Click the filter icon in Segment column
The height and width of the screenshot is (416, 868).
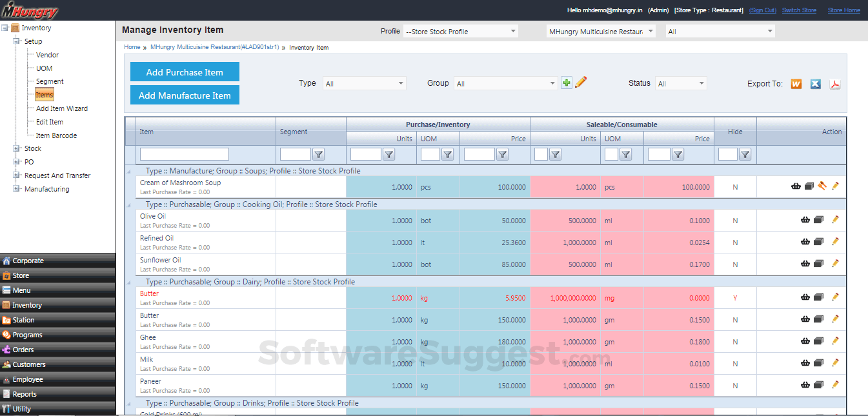pyautogui.click(x=318, y=154)
